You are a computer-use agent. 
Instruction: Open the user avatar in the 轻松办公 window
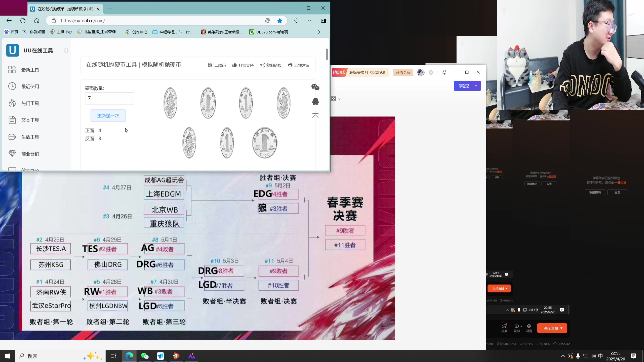pos(421,72)
